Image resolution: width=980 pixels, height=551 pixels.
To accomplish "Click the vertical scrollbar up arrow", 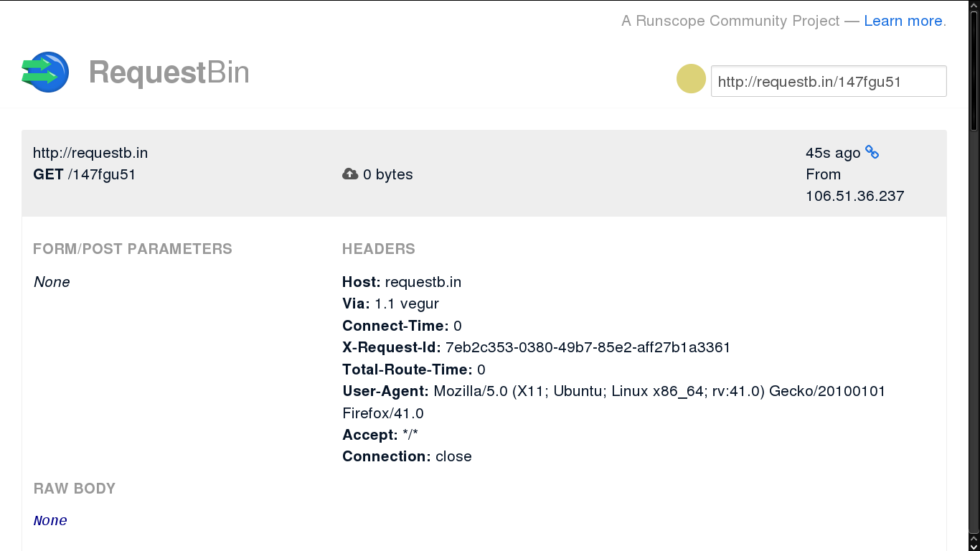I will coord(974,5).
